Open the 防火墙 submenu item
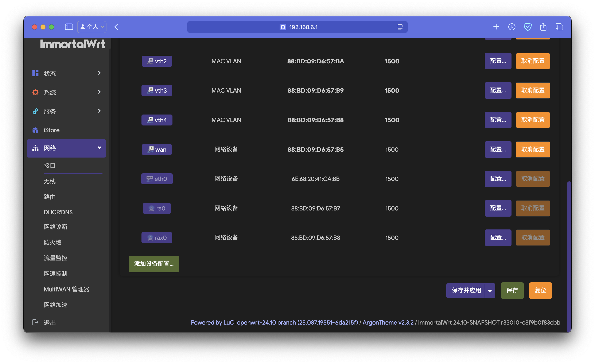Screen dimensions: 595x364 [x=53, y=242]
